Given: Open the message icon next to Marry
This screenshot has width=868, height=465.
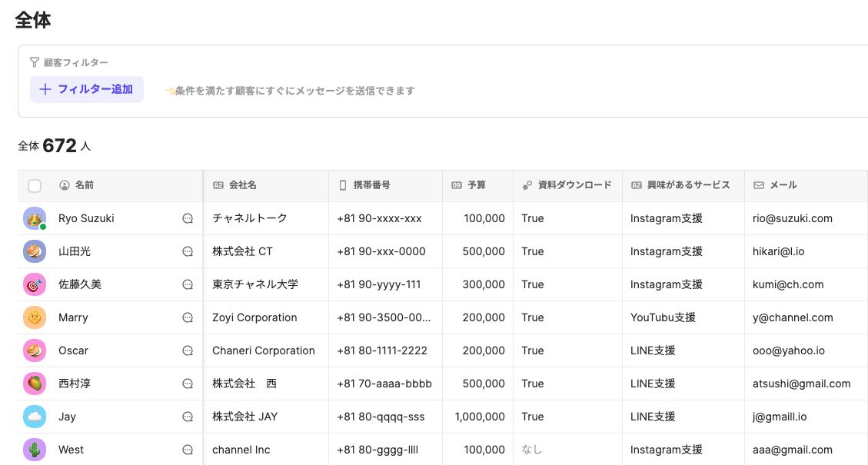Looking at the screenshot, I should pos(188,317).
